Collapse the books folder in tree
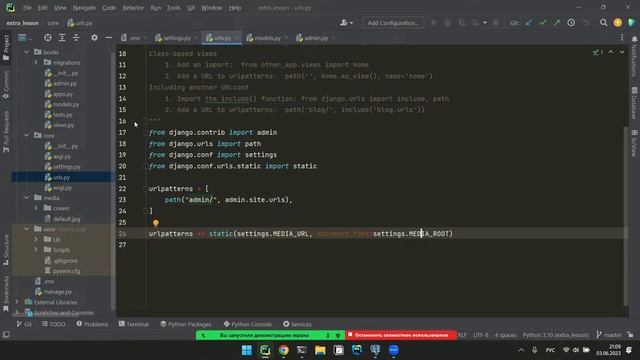This screenshot has width=640, height=360. tap(27, 52)
